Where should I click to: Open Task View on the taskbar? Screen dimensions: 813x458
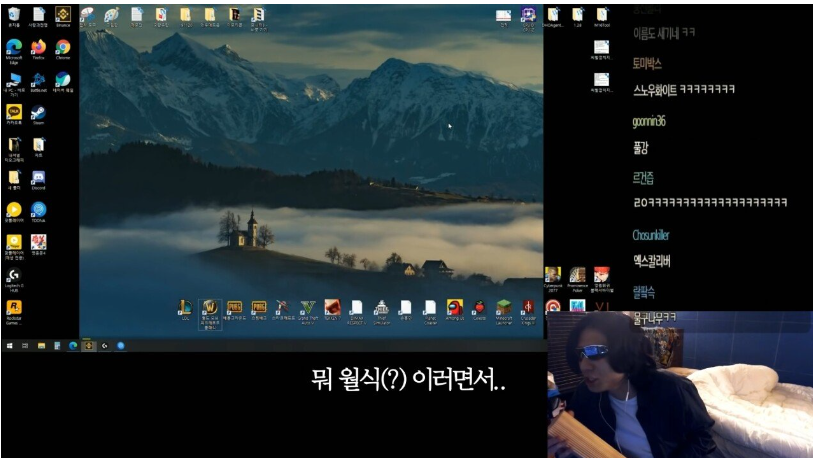tap(25, 345)
